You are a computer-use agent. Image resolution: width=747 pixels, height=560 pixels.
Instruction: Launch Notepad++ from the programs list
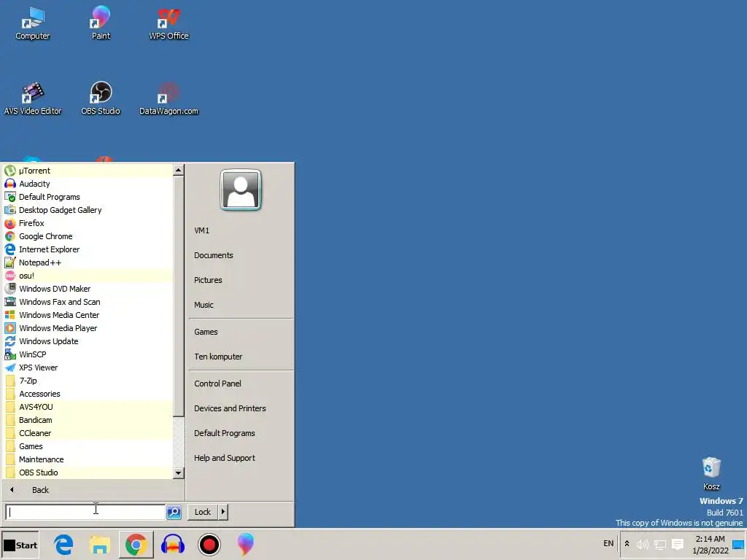click(x=88, y=262)
